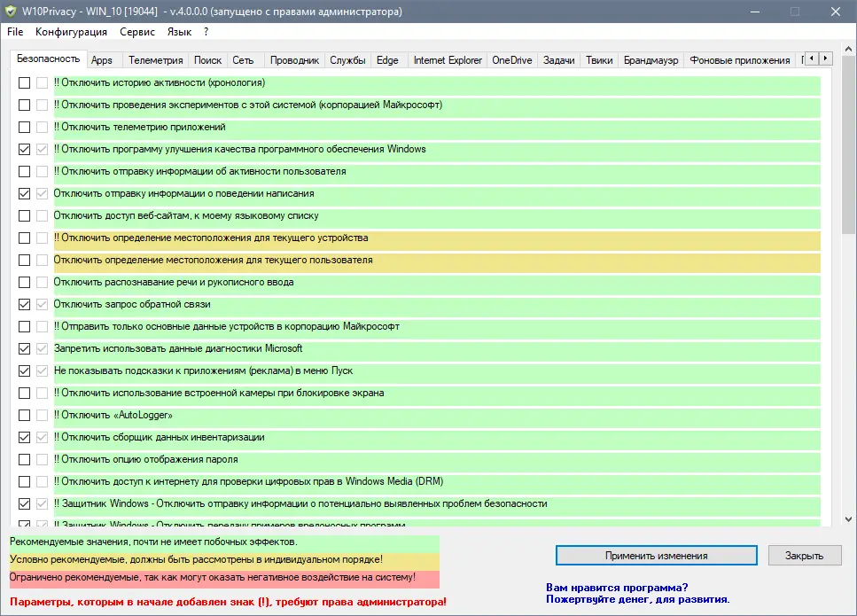The height and width of the screenshot is (616, 857).
Task: Uncheck 'Отключить программу улучшения качества программного обеспечения Windows'
Action: 24,149
